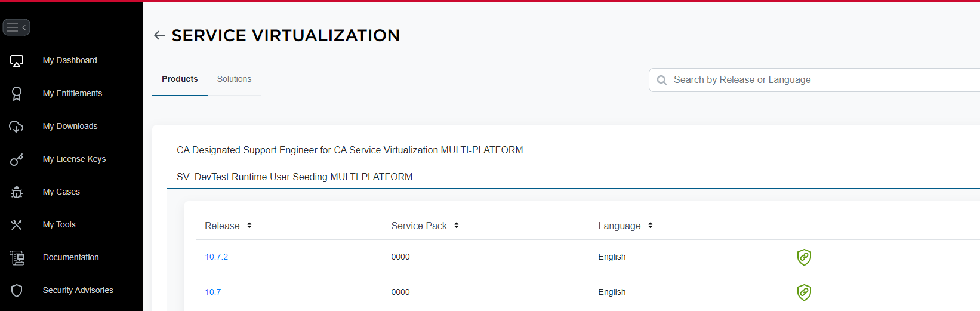Expand CA Designated Support Engineer row
980x311 pixels.
click(x=350, y=150)
